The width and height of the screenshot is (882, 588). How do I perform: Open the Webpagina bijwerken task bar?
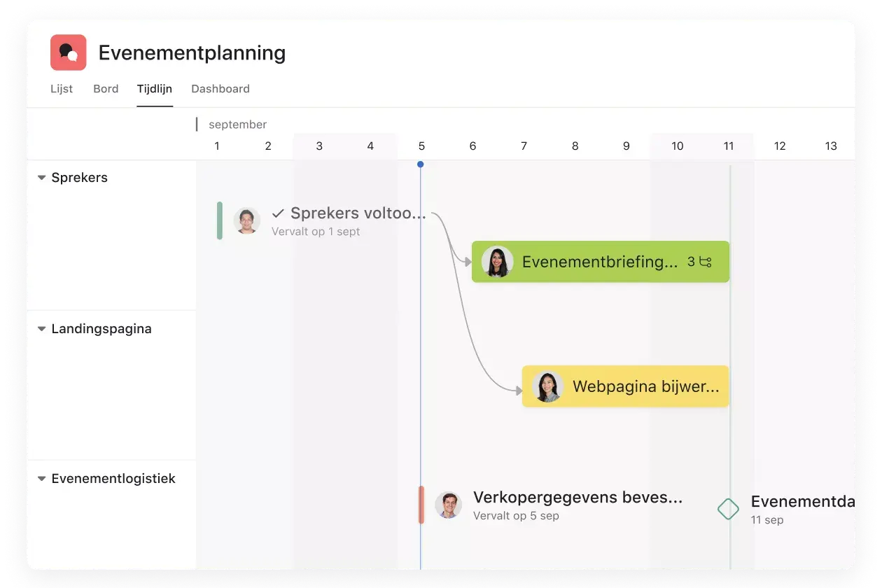[x=626, y=386]
